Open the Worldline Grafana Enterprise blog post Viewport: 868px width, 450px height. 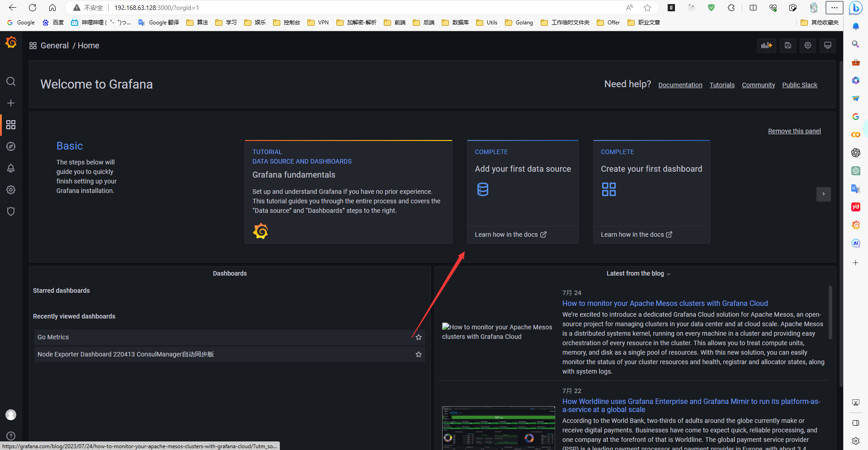(x=691, y=405)
